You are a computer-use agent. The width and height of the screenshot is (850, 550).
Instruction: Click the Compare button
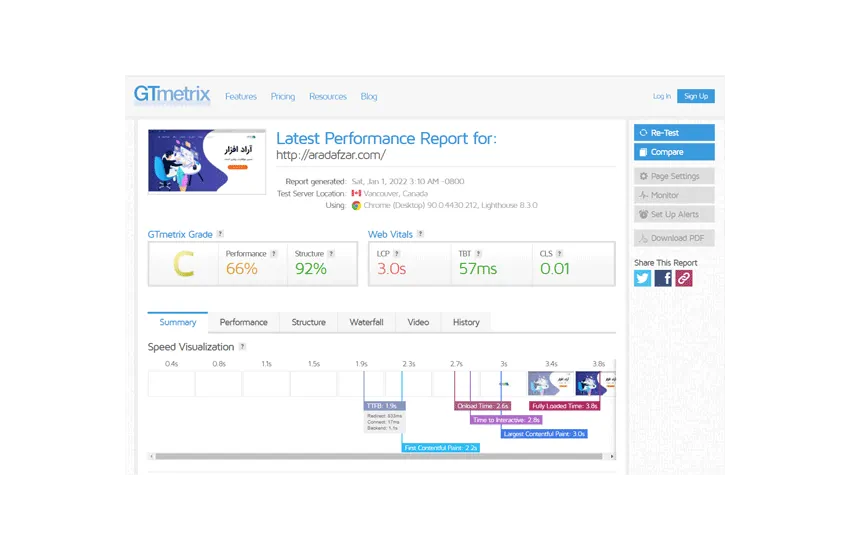coord(674,152)
